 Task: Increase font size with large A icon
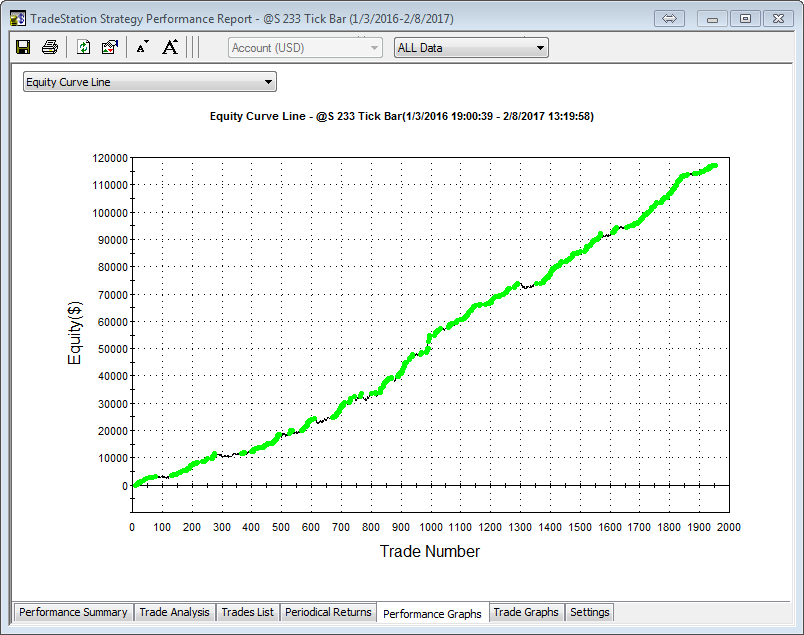[170, 47]
